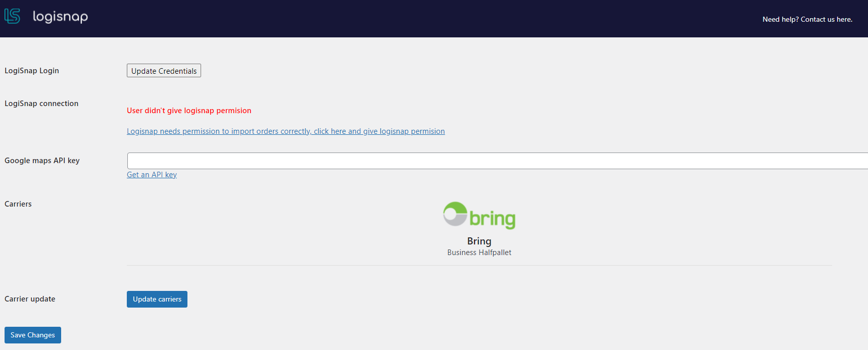Click the red permission error message
The image size is (868, 350).
click(x=188, y=111)
